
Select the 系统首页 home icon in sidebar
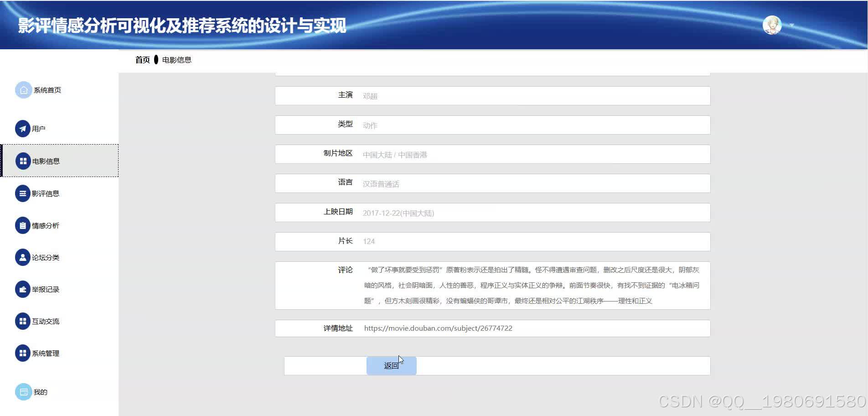[23, 90]
